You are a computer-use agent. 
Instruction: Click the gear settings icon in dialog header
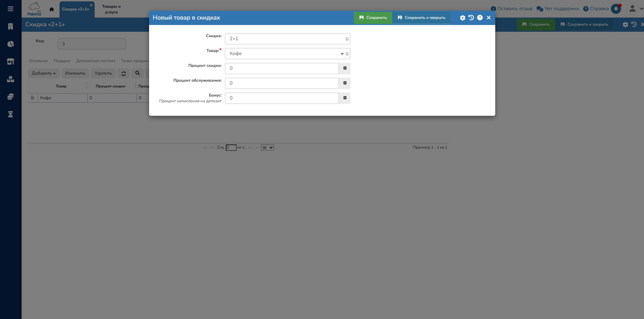(462, 18)
